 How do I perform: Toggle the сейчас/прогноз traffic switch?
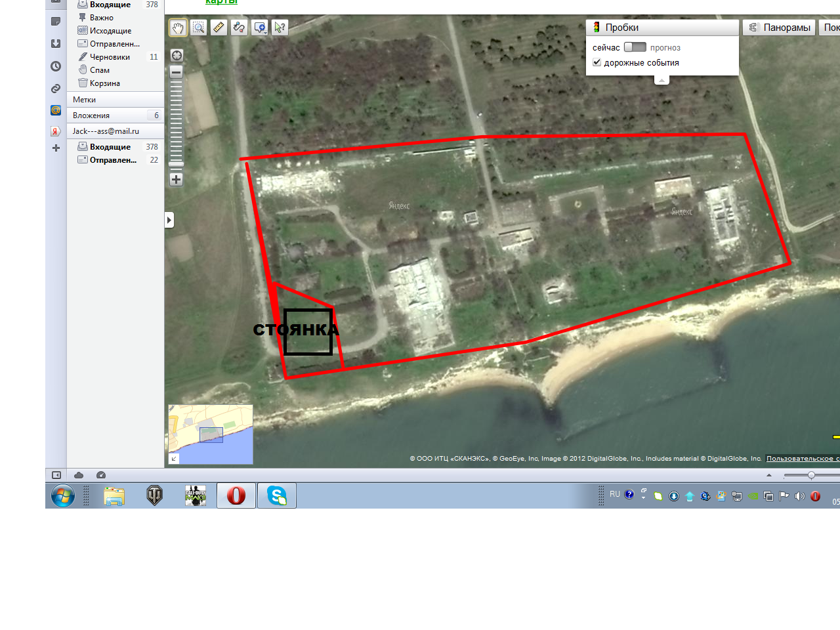pyautogui.click(x=635, y=47)
